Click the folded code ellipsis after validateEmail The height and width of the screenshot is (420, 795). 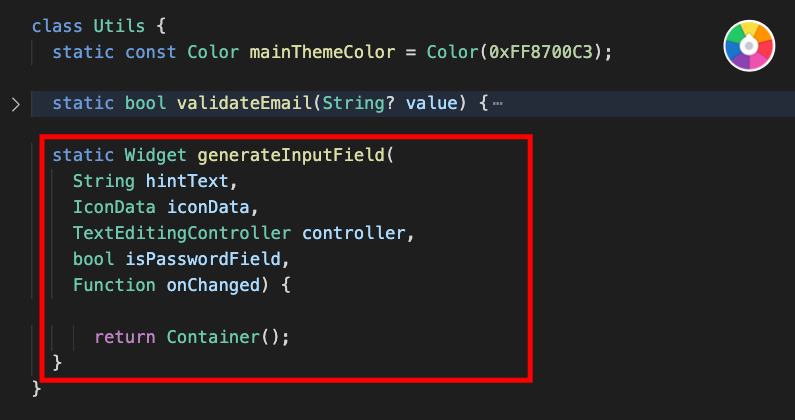pos(497,104)
